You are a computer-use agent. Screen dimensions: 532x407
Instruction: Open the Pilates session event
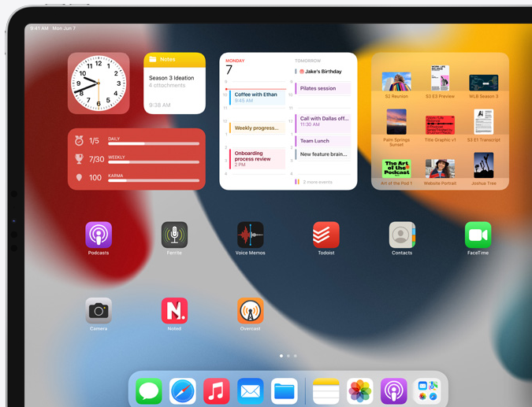point(323,88)
